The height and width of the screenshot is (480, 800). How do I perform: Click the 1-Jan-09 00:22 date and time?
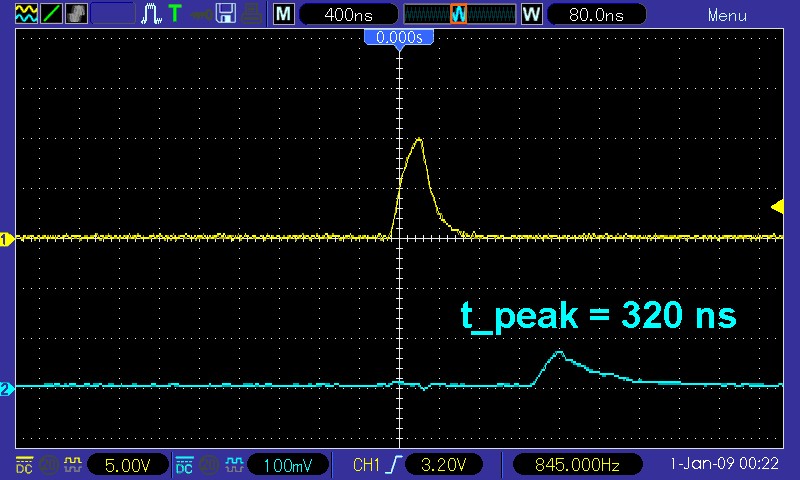[724, 464]
